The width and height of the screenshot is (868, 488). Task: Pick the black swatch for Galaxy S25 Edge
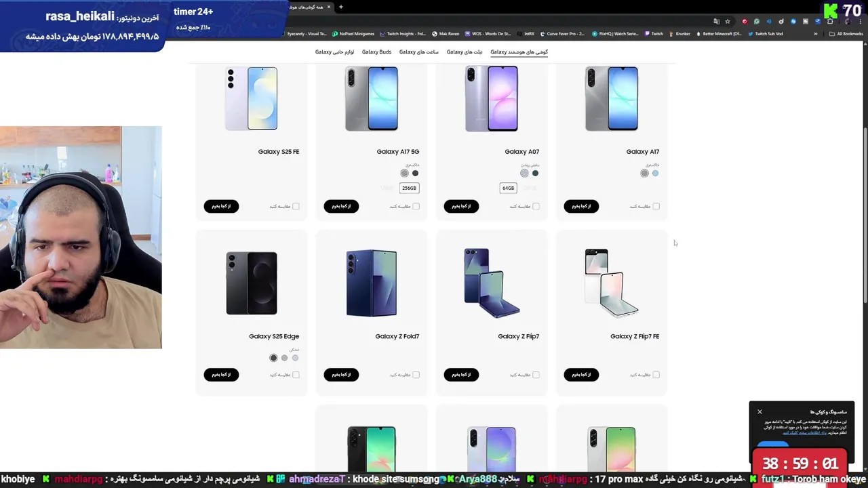tap(273, 358)
